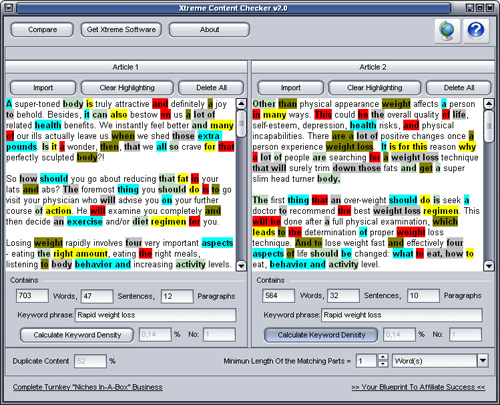This screenshot has height=405, width=500.
Task: Click the Article 1 panel header
Action: (126, 67)
